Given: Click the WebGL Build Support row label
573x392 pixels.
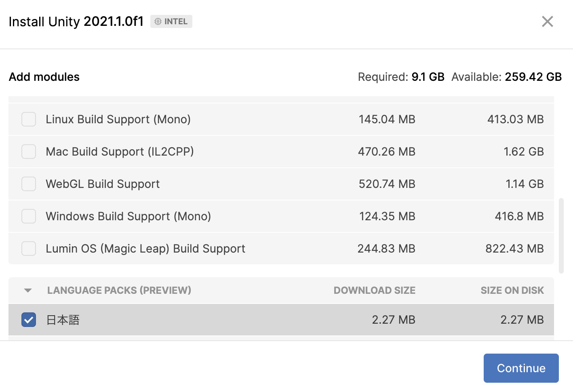Looking at the screenshot, I should click(103, 184).
